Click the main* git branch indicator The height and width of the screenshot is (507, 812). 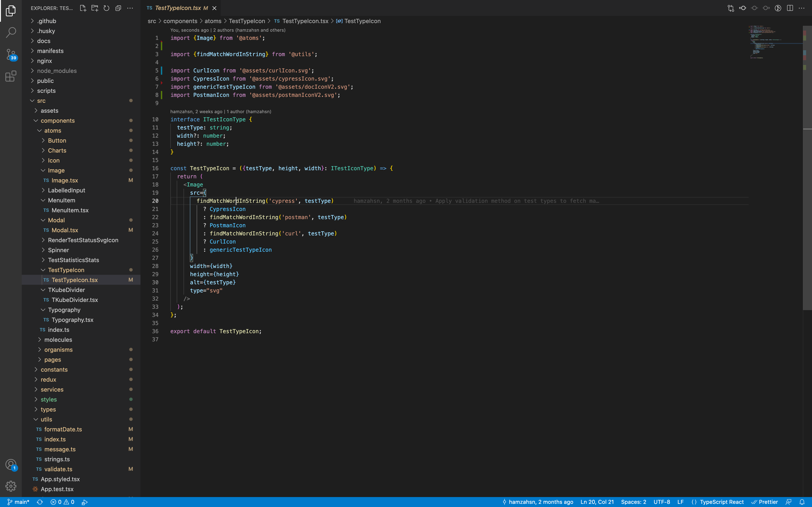tap(18, 502)
